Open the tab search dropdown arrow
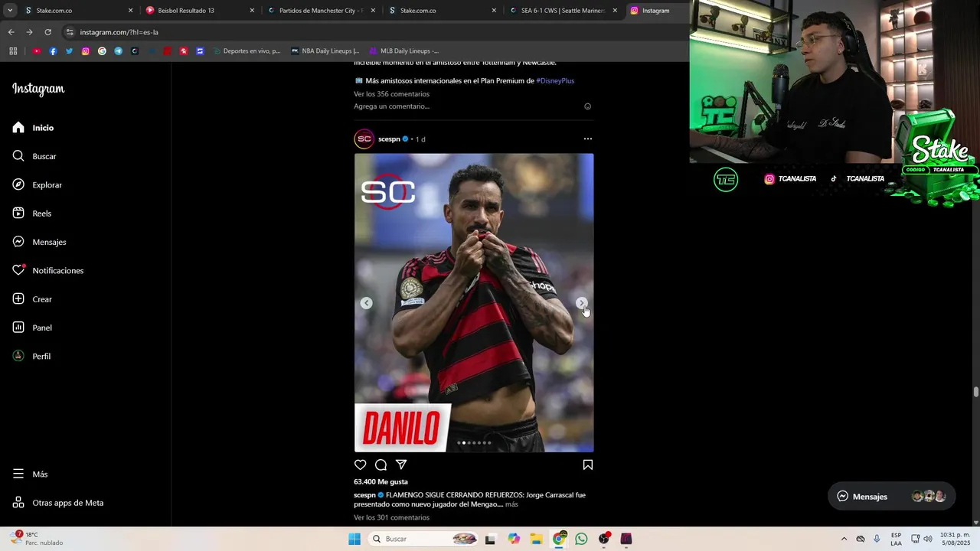Viewport: 980px width, 551px height. (x=9, y=11)
